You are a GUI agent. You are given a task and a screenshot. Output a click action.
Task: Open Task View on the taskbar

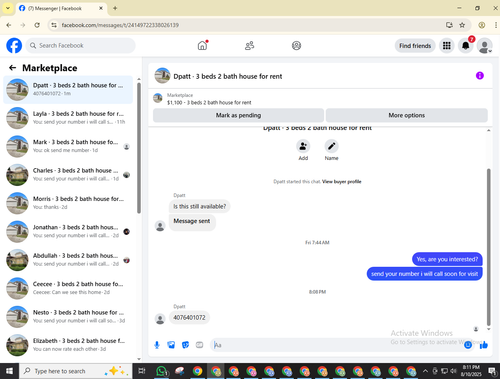(x=142, y=371)
